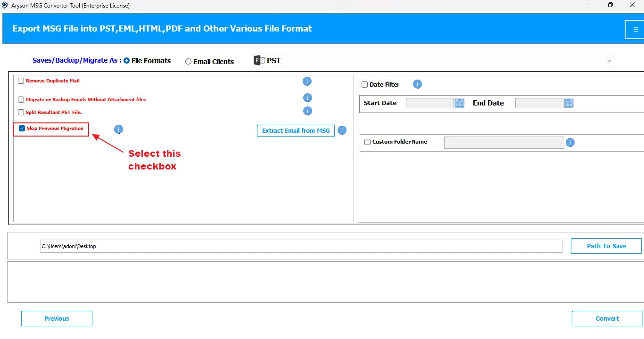Click the Convert button
The image size is (644, 339).
click(607, 319)
